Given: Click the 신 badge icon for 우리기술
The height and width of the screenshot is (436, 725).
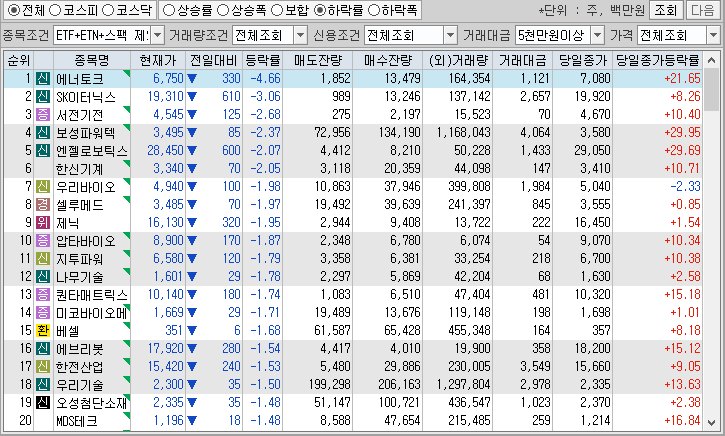Looking at the screenshot, I should pyautogui.click(x=43, y=385).
